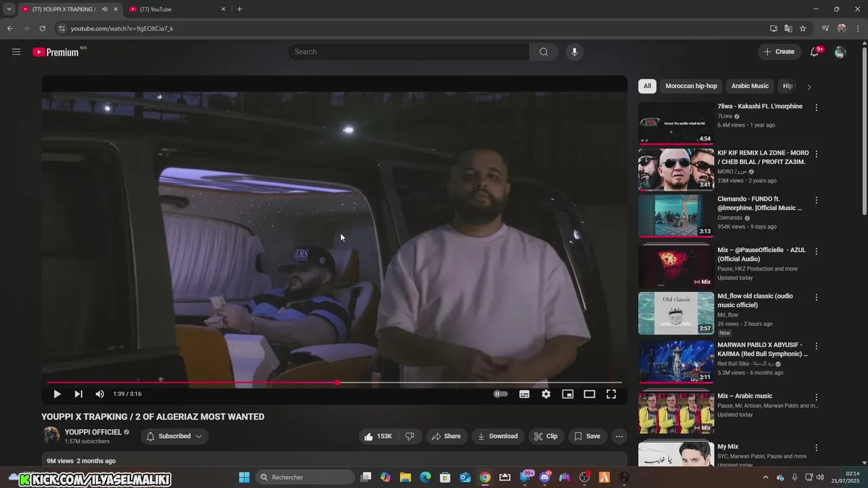The height and width of the screenshot is (488, 868).
Task: Show hidden system tray icons
Action: pyautogui.click(x=764, y=477)
